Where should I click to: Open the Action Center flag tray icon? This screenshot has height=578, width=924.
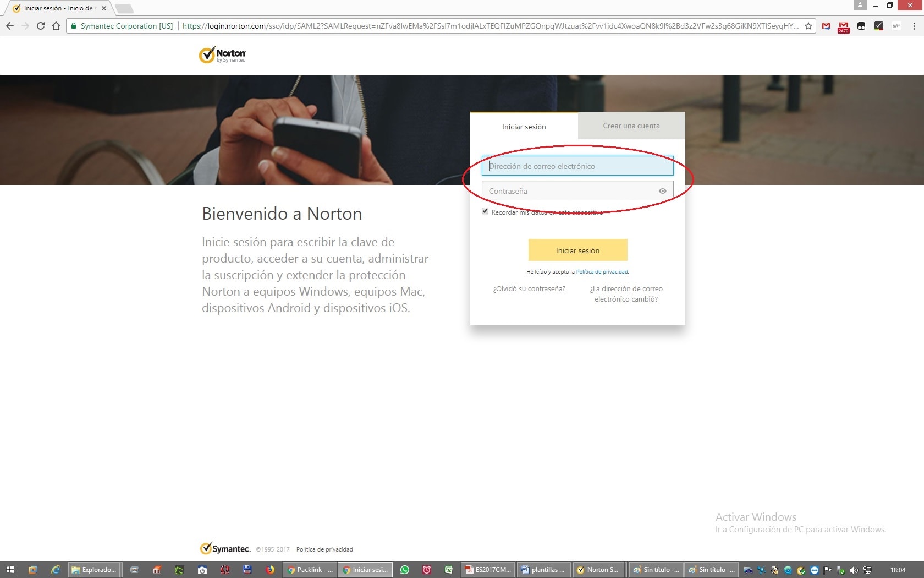(827, 570)
